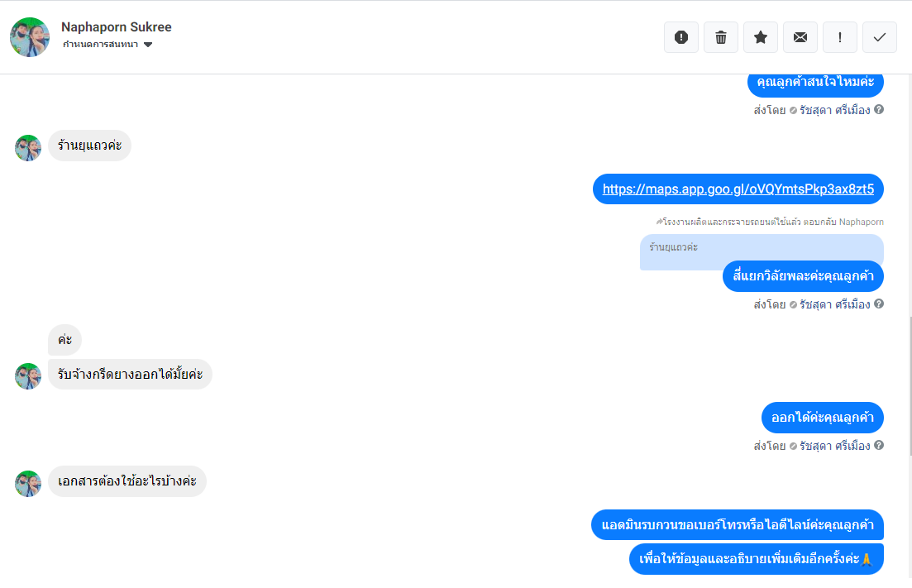Select the รับจ้างกรีดยางออกได้มั้ยค่ะ message bubble
The height and width of the screenshot is (588, 912).
[x=131, y=374]
